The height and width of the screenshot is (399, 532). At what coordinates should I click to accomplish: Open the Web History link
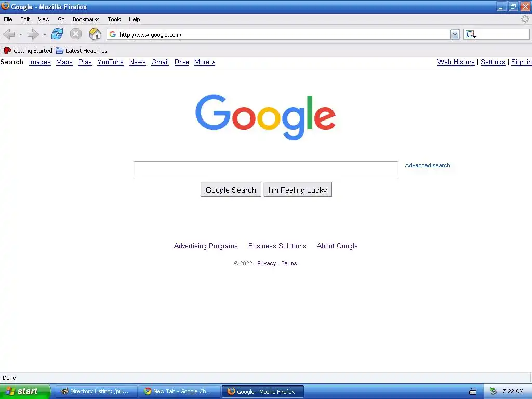point(456,62)
